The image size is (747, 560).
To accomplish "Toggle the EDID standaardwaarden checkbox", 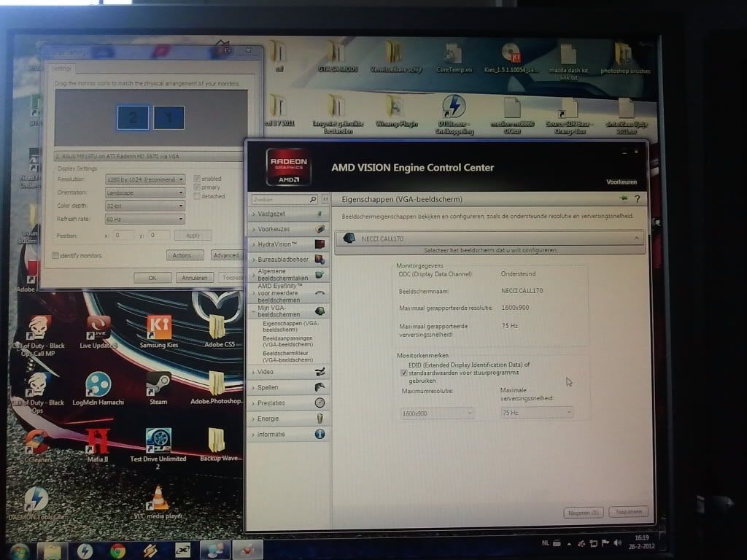I will (x=404, y=373).
